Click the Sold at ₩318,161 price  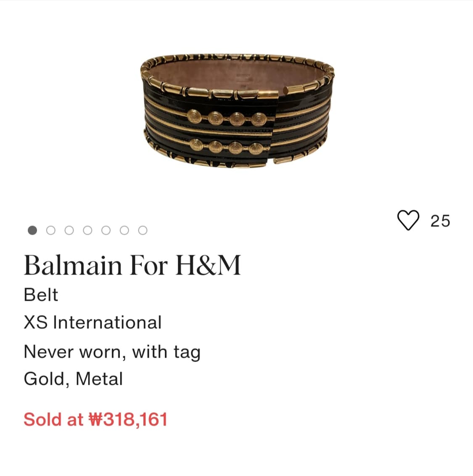coord(95,420)
